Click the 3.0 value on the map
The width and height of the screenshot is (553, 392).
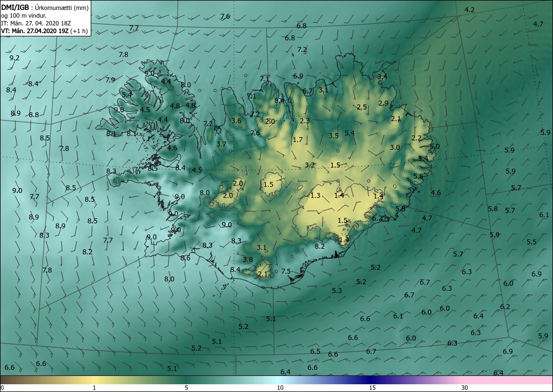tap(395, 148)
